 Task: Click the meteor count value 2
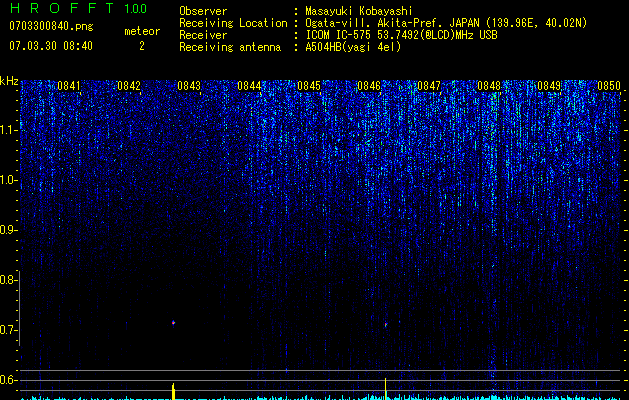(x=142, y=46)
